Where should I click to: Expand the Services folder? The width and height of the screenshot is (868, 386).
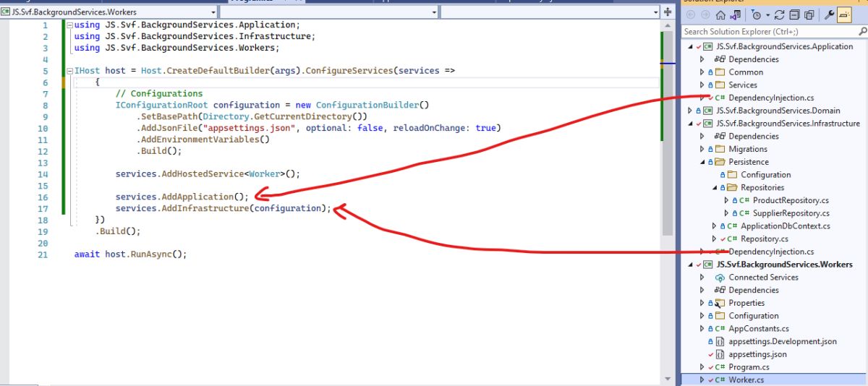tap(702, 85)
